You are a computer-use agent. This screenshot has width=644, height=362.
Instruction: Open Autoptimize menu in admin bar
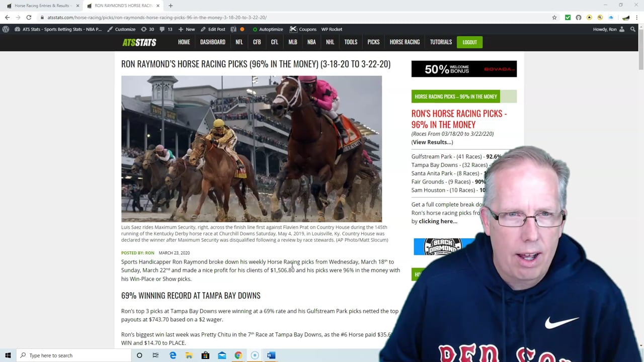coord(268,29)
